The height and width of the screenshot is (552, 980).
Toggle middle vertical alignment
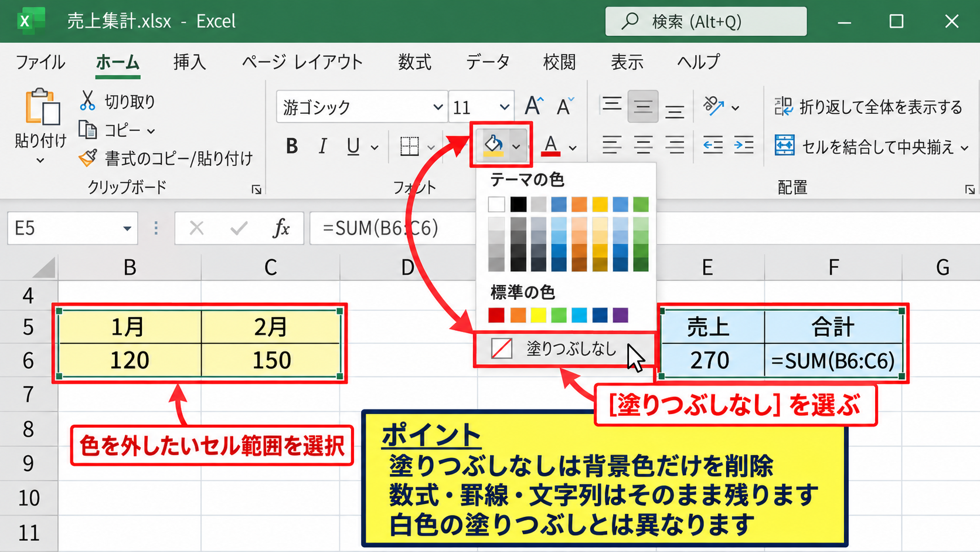tap(643, 107)
